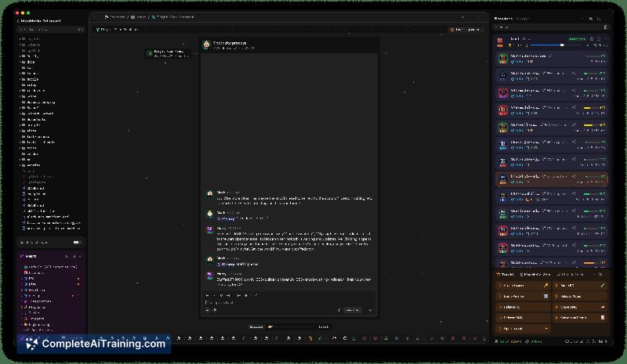Click the trash icon right of the right-panel search
Viewport: 627px width, 364px height.
click(605, 27)
